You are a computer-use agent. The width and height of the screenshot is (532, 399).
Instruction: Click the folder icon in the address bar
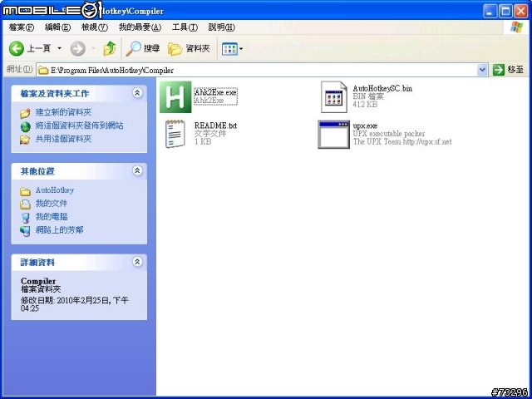pyautogui.click(x=43, y=71)
